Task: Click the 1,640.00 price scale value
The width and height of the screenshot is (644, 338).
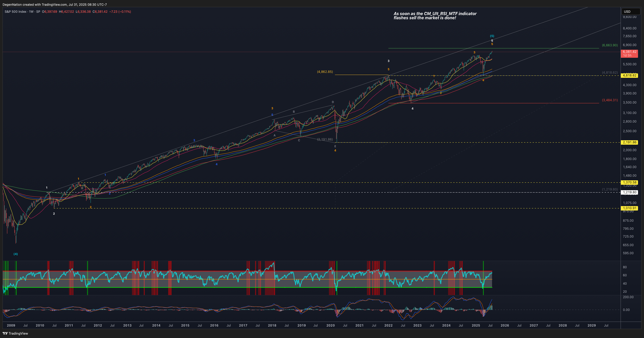Action: coord(630,167)
